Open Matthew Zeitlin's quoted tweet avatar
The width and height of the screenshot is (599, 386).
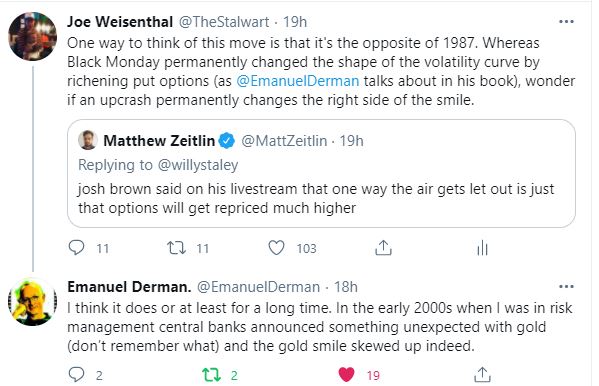click(88, 140)
